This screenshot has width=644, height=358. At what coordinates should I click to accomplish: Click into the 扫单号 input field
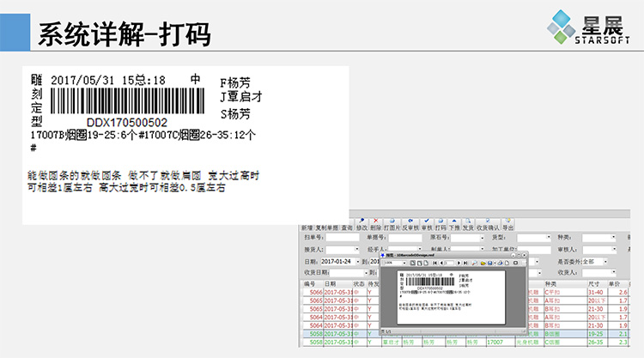[x=343, y=237]
